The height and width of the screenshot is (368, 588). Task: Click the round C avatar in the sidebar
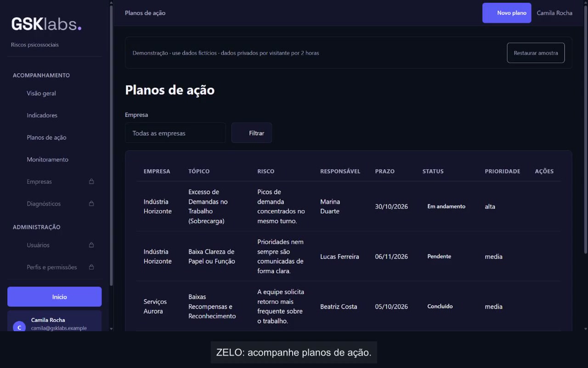[x=19, y=327]
